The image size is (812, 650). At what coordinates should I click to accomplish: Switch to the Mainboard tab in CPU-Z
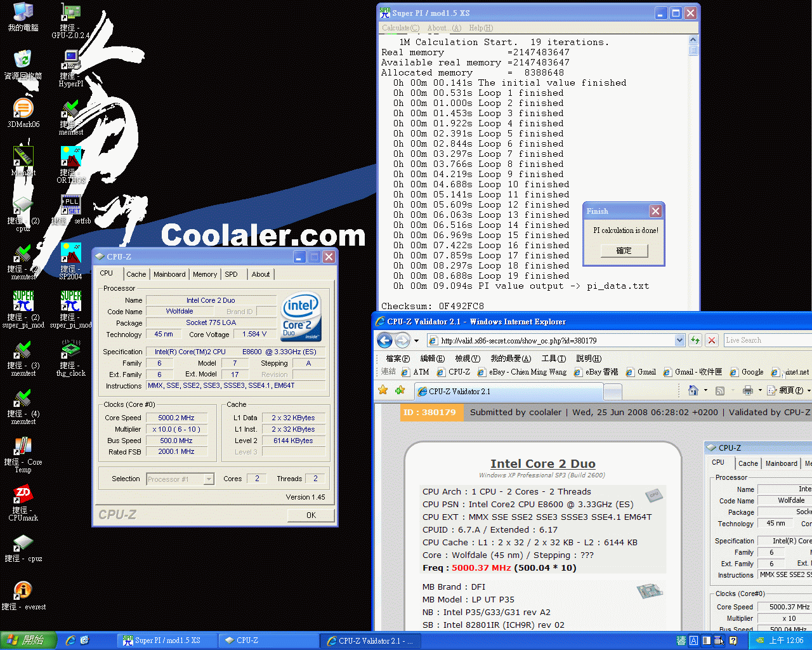click(x=169, y=274)
